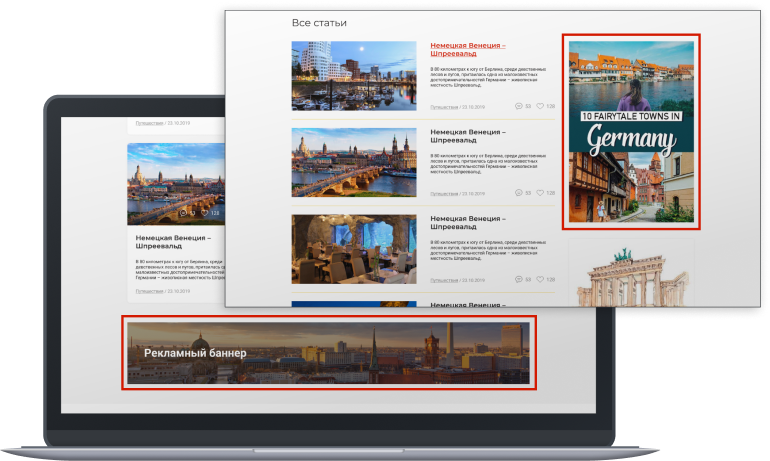
Task: Click the 'Рекламный баннер' horizontal ad banner
Action: [x=330, y=352]
